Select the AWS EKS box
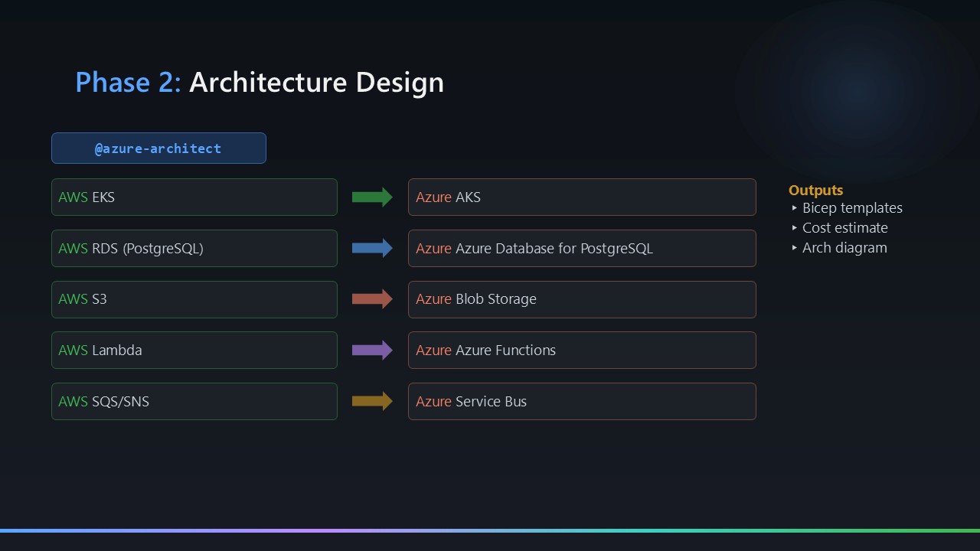Screen dimensions: 980x551 (x=194, y=197)
